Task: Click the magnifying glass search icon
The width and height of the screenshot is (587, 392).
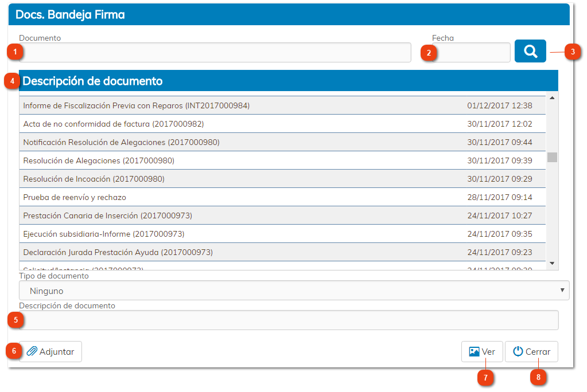Action: point(528,51)
